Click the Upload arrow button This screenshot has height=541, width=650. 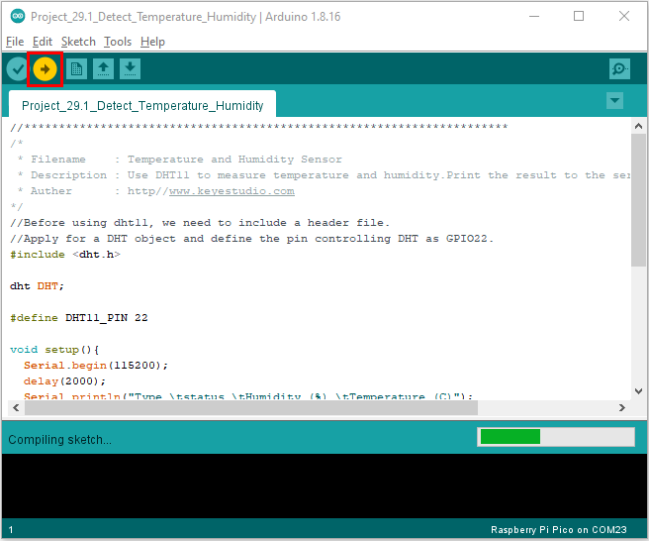45,69
